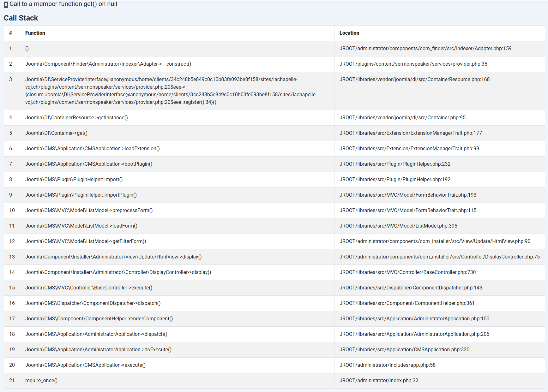548x392 pixels.
Task: Click the error code 0 badge
Action: coord(6,5)
